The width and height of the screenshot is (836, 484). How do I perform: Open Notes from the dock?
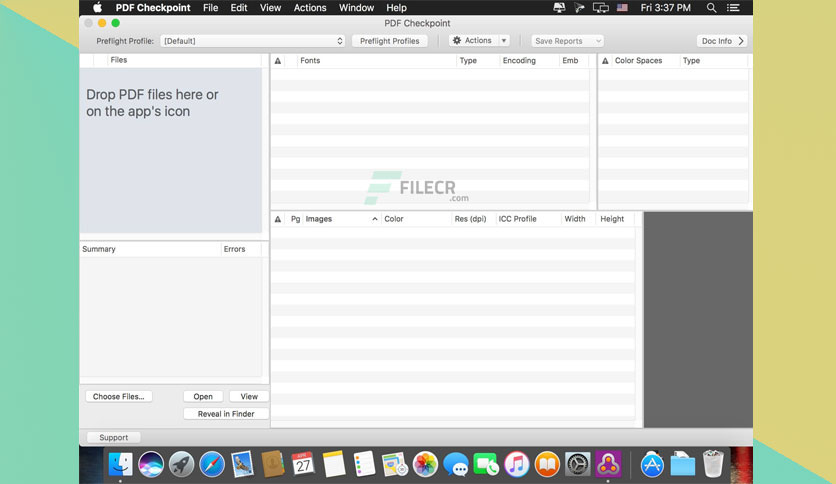[334, 464]
